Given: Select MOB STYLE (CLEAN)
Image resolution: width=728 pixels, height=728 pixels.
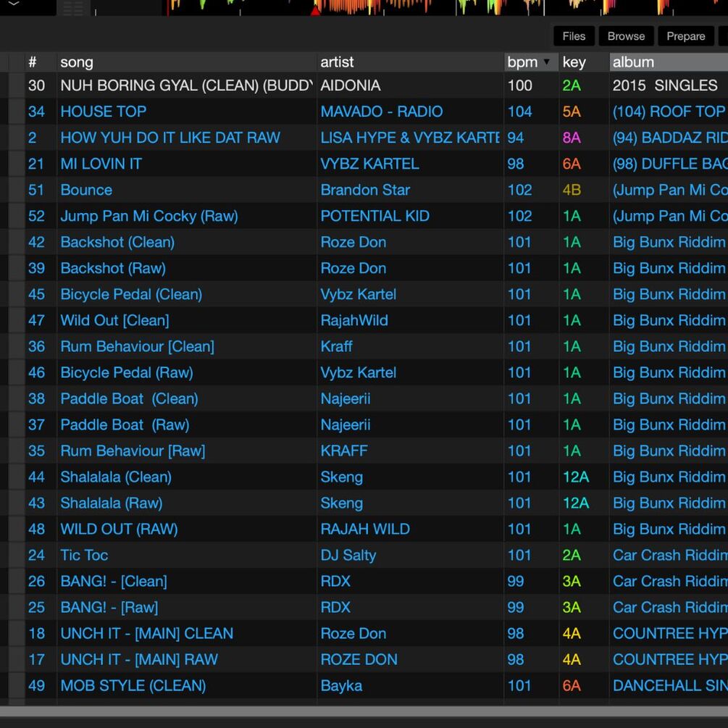Looking at the screenshot, I should coord(133,685).
